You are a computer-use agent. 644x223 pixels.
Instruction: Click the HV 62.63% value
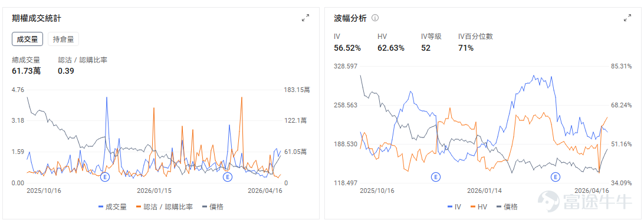[391, 48]
